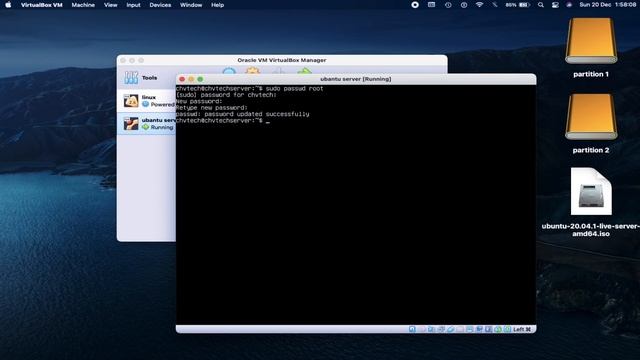
Task: Select the partition 1 drive on desktop
Action: click(x=591, y=47)
